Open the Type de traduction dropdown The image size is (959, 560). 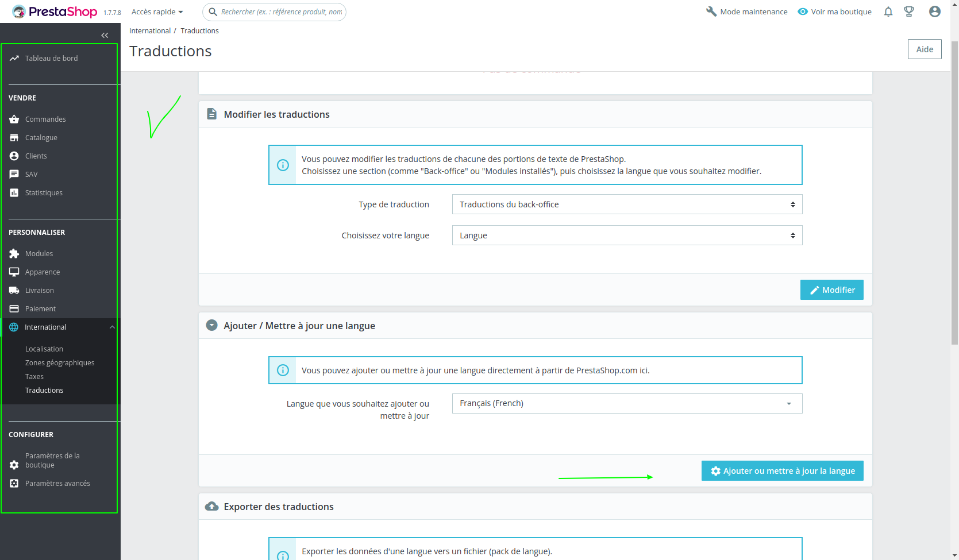click(626, 204)
